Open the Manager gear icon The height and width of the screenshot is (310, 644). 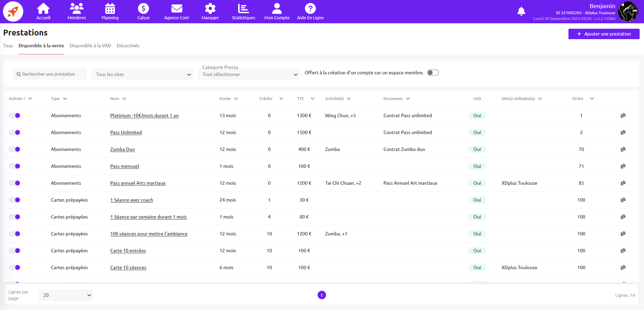point(210,9)
